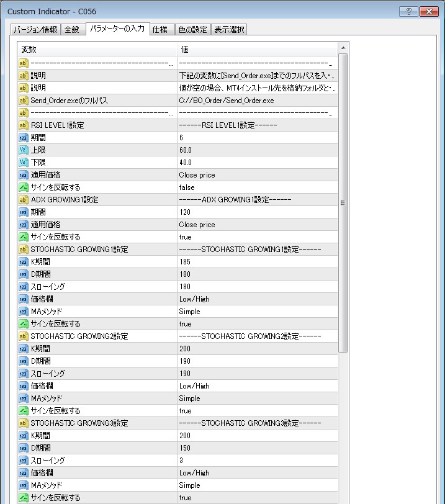
Task: Click double icon beside 下限
Action: [x=23, y=163]
